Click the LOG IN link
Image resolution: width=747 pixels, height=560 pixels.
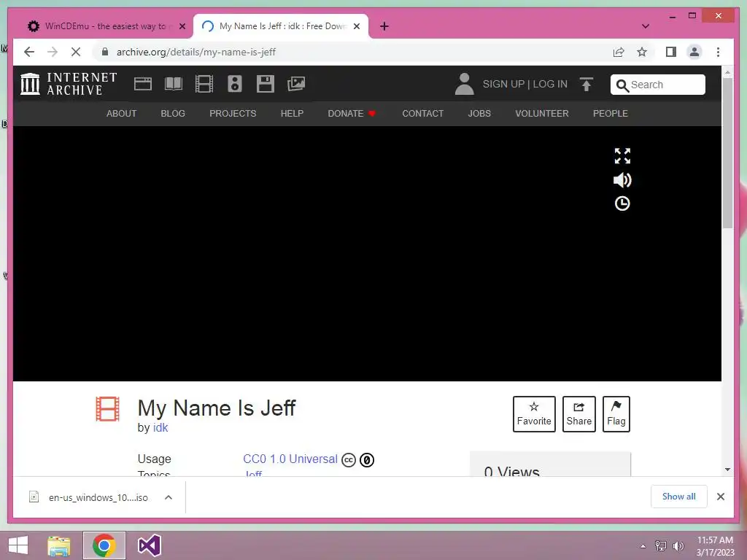(x=550, y=84)
